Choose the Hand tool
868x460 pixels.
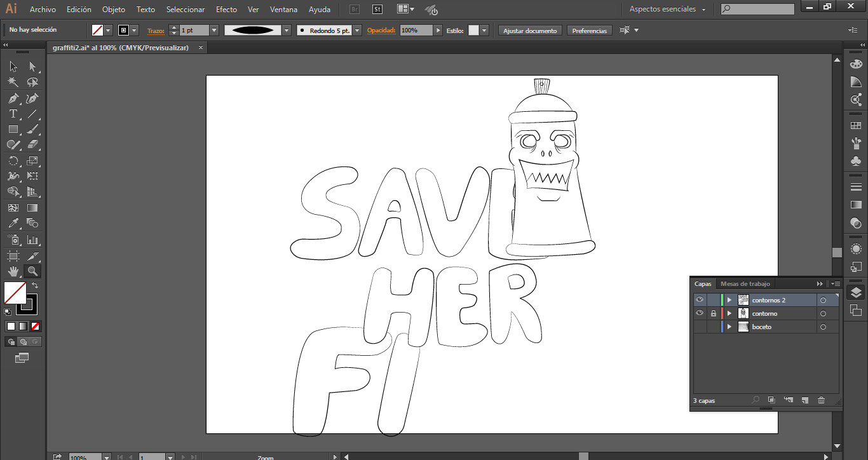[13, 271]
